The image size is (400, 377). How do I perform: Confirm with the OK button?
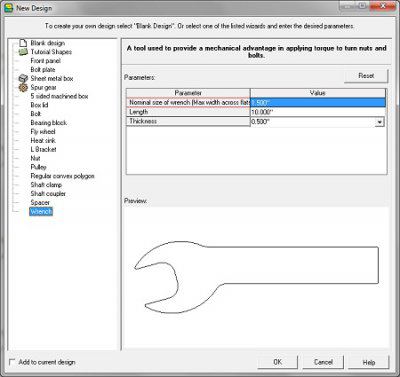tap(277, 362)
